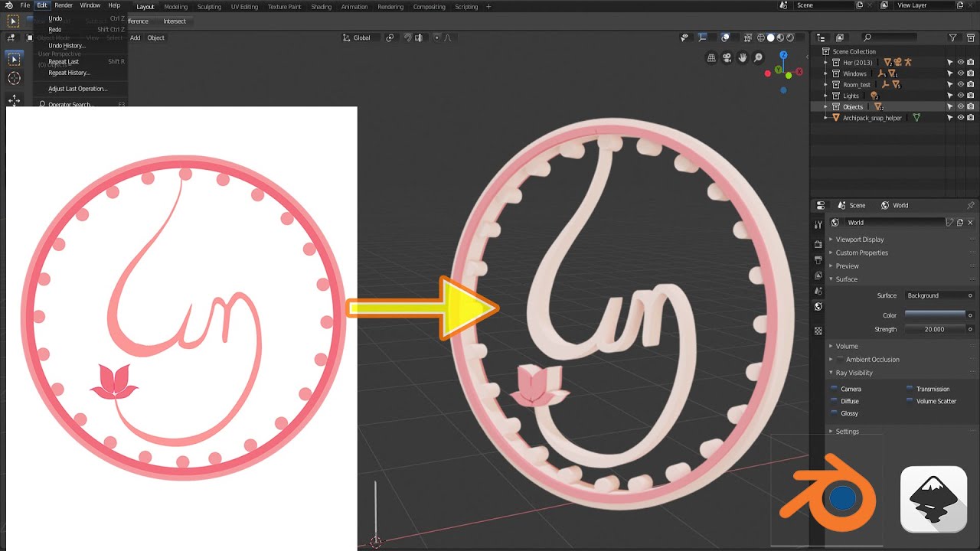Switch to rendered viewport shading
This screenshot has width=980, height=551.
point(791,37)
